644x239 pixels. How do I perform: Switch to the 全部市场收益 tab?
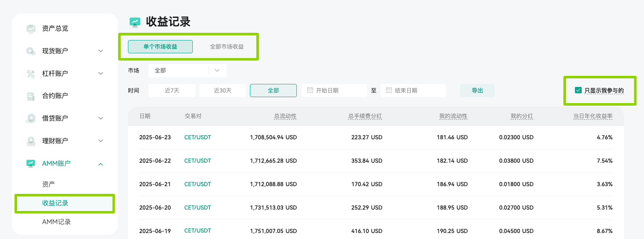[227, 47]
